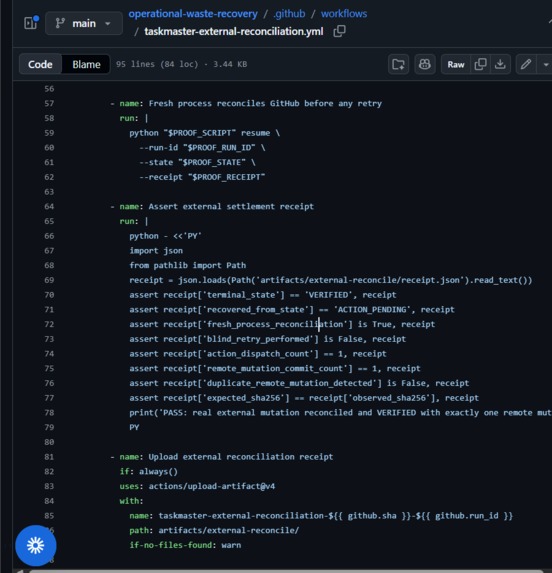Click the filename taskmaster-external-reconciliation.yml

pyautogui.click(x=234, y=31)
